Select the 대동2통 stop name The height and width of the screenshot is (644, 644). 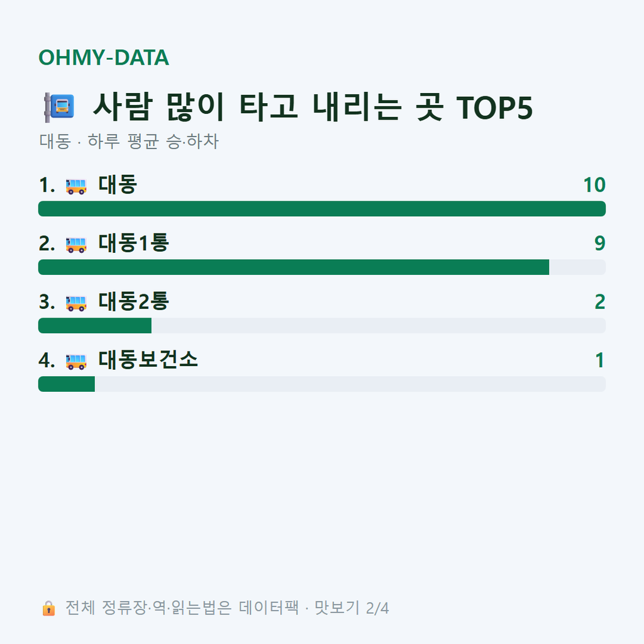(133, 302)
